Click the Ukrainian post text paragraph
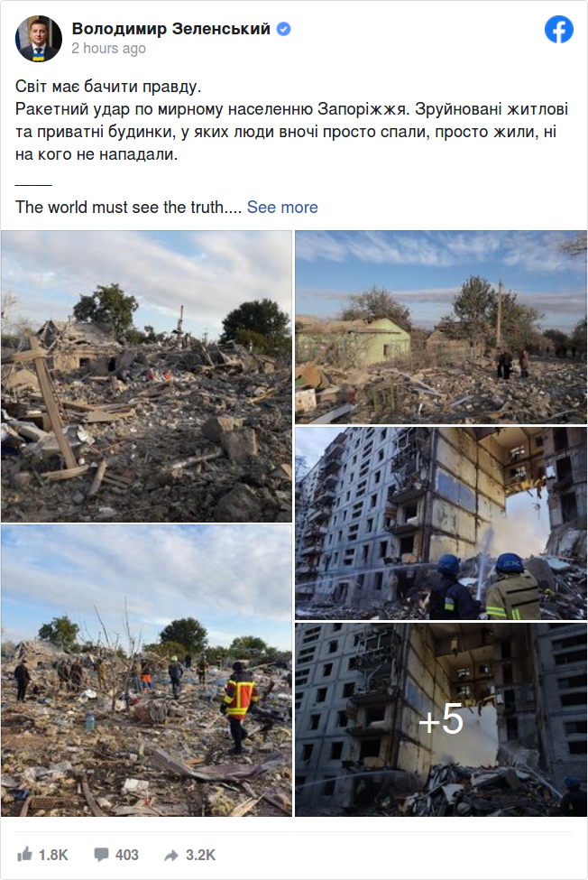 click(291, 120)
